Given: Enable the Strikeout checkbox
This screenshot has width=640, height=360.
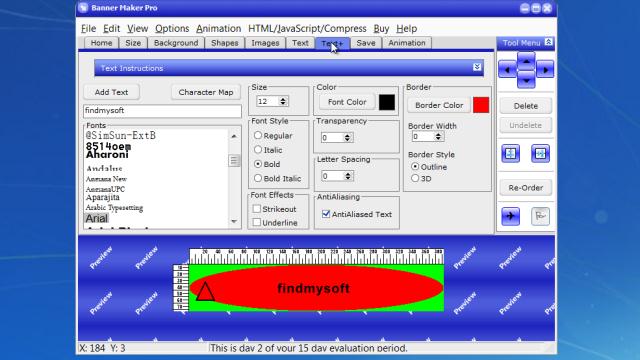Looking at the screenshot, I should (x=257, y=209).
